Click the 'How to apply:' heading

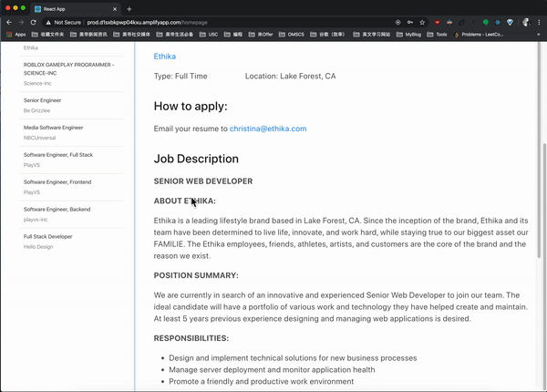[x=191, y=107]
